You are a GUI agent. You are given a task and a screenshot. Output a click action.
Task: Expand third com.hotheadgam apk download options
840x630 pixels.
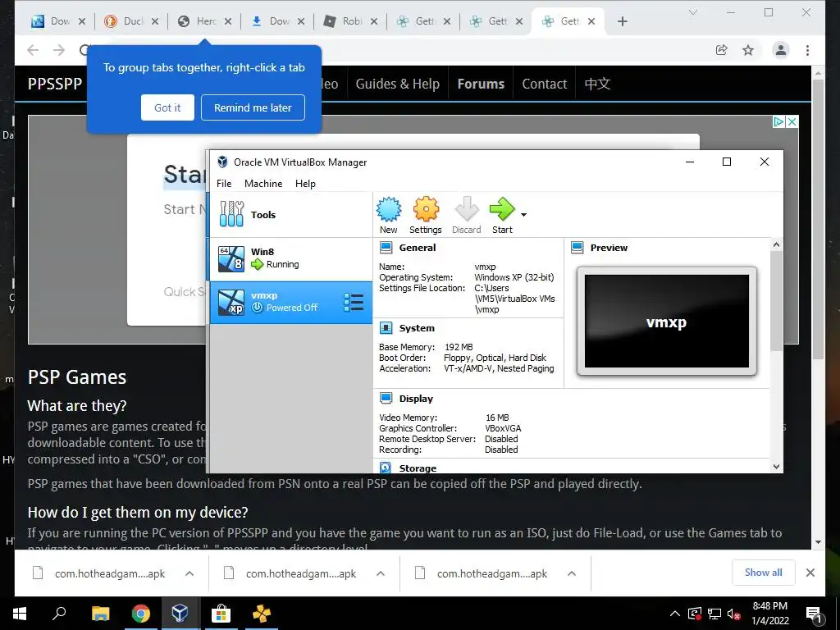[x=572, y=573]
